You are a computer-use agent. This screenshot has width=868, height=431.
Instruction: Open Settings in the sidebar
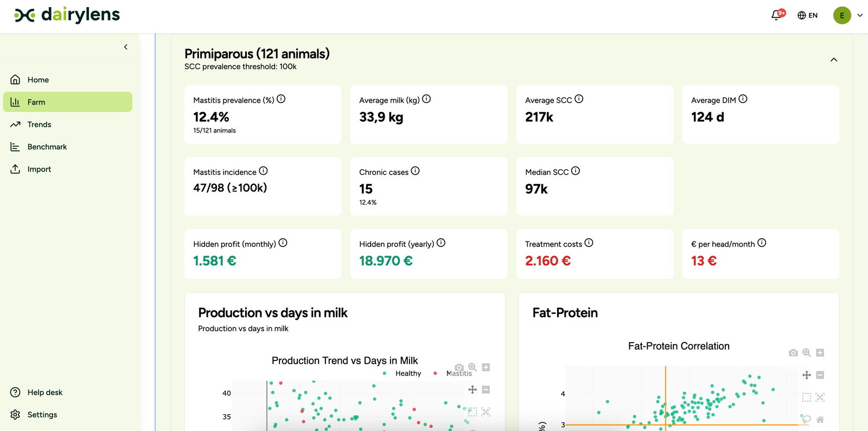coord(68,414)
